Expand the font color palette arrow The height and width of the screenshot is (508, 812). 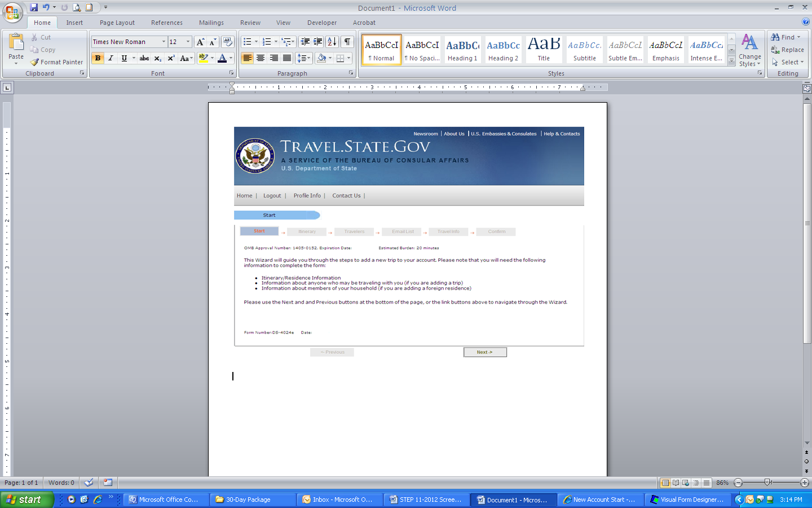(x=231, y=58)
